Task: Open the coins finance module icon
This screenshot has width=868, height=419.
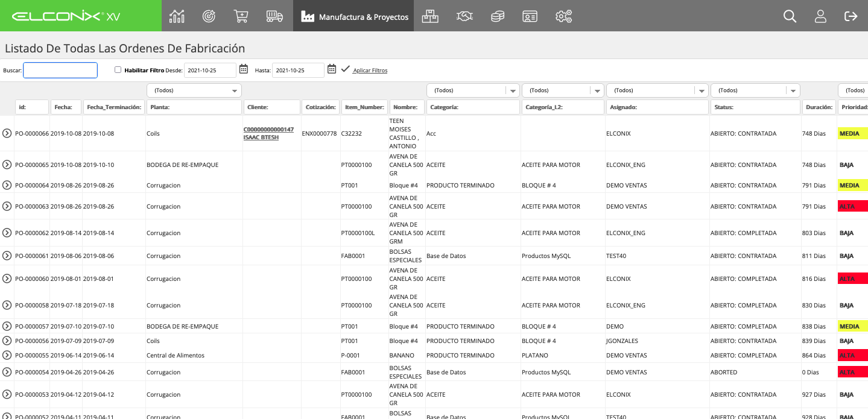Action: coord(498,16)
